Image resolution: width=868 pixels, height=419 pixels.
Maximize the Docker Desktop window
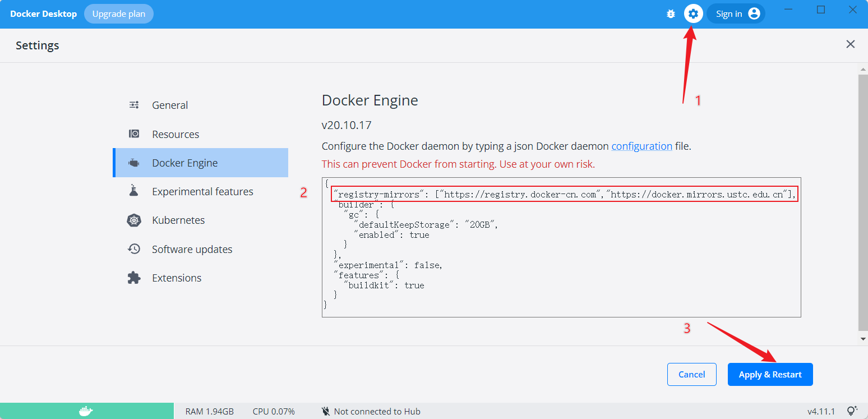click(821, 10)
